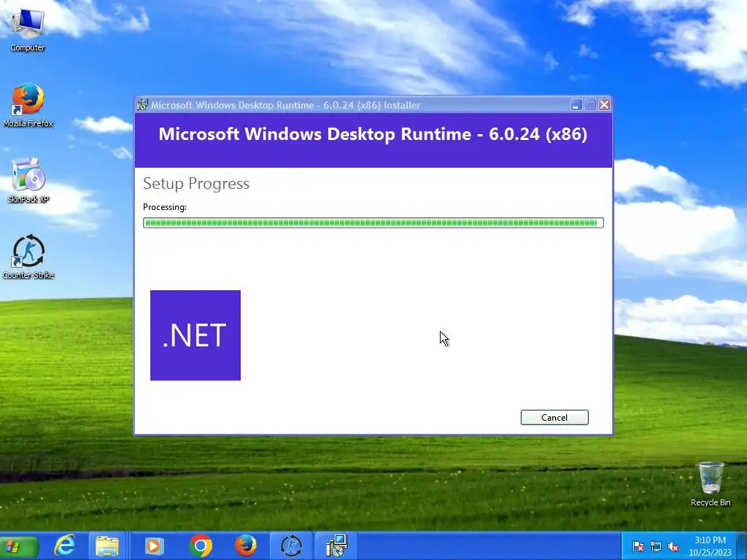747x560 pixels.
Task: Open the clock showing 3:10 PM
Action: (710, 546)
